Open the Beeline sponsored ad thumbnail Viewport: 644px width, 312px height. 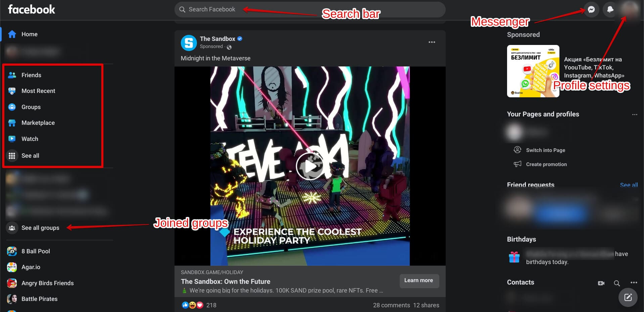(533, 71)
